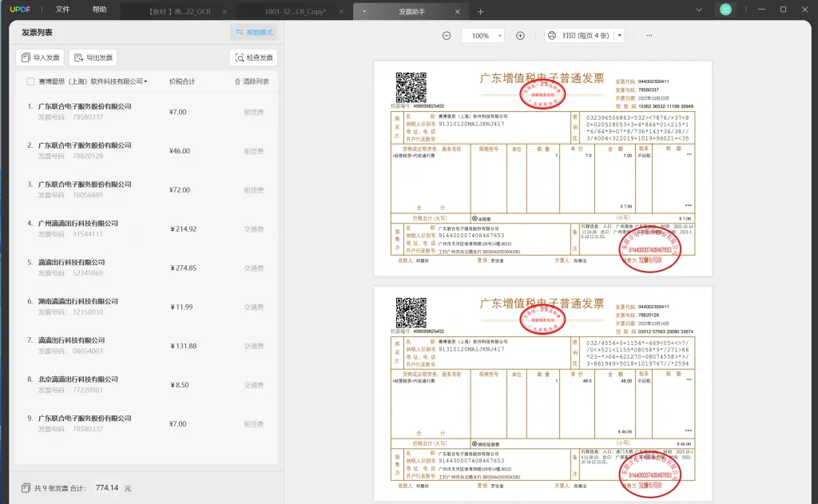Click the 交通费 tag on the ¥8.50 row

pyautogui.click(x=253, y=385)
